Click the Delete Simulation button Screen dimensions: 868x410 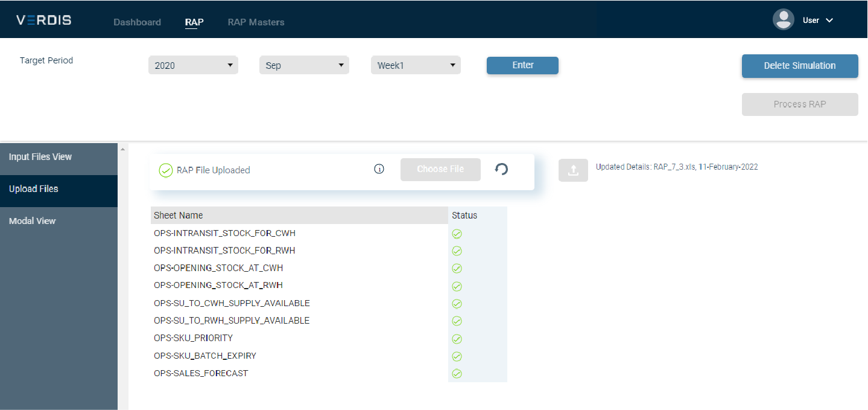(x=799, y=66)
